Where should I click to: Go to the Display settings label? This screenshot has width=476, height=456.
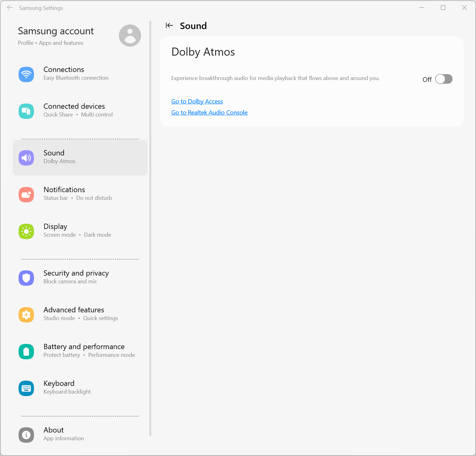[55, 226]
